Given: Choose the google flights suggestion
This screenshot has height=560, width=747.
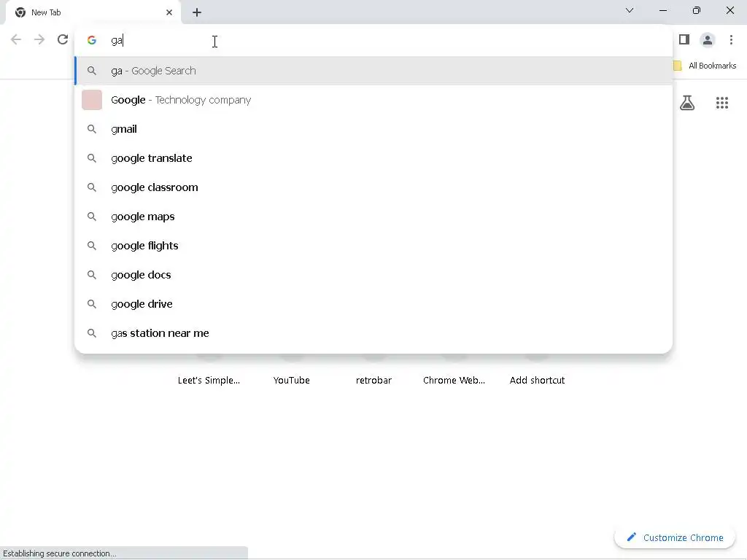Looking at the screenshot, I should [x=373, y=246].
